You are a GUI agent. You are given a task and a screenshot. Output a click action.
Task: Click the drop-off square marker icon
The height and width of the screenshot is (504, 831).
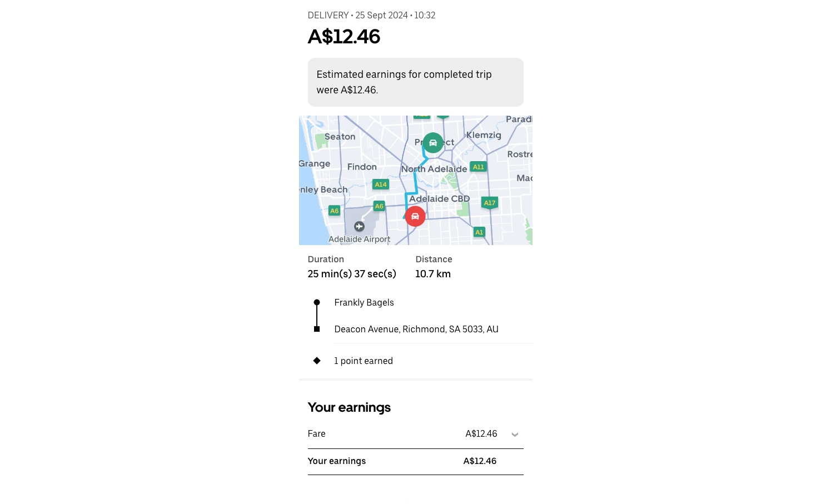click(317, 329)
